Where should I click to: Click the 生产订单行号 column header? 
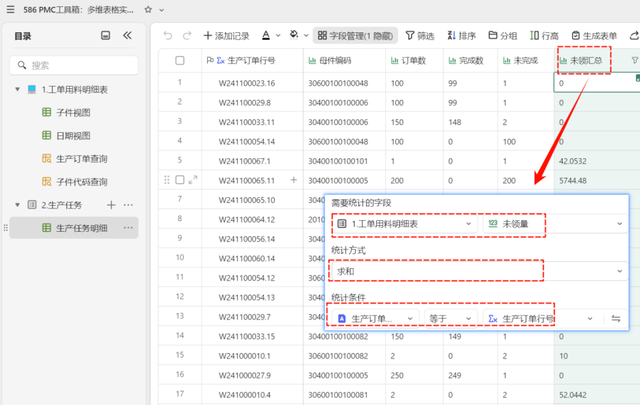pos(252,60)
